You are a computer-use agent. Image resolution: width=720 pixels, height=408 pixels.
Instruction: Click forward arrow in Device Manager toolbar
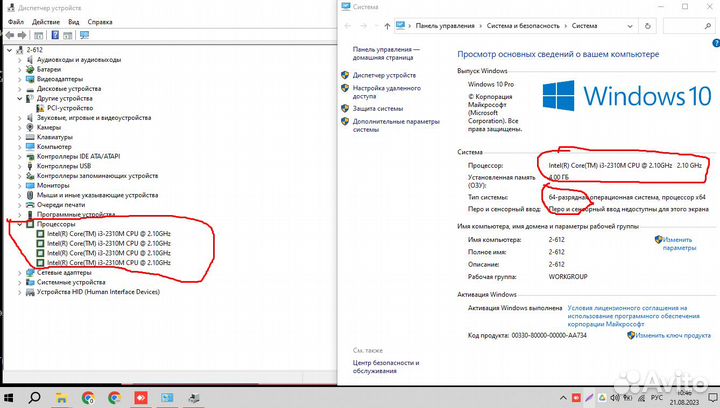[x=22, y=35]
